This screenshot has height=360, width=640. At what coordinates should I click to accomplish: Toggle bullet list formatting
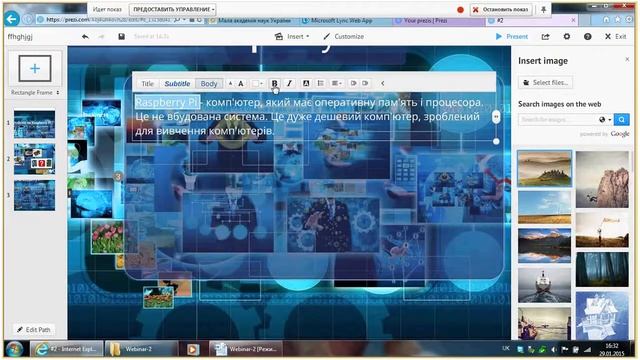[x=320, y=83]
